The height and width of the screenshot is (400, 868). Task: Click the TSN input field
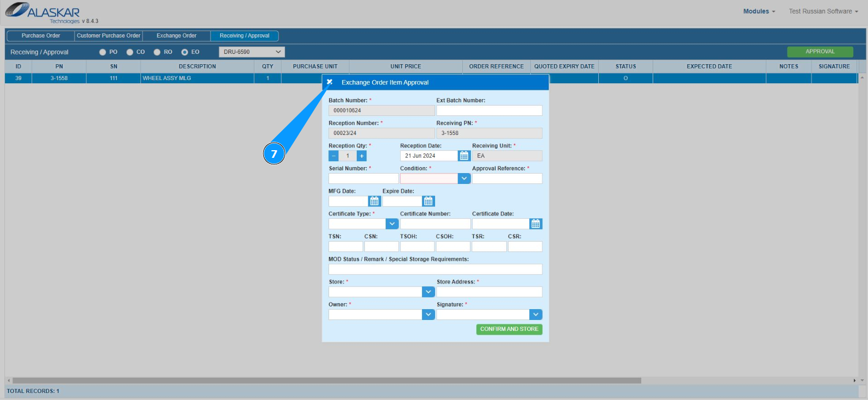tap(345, 247)
